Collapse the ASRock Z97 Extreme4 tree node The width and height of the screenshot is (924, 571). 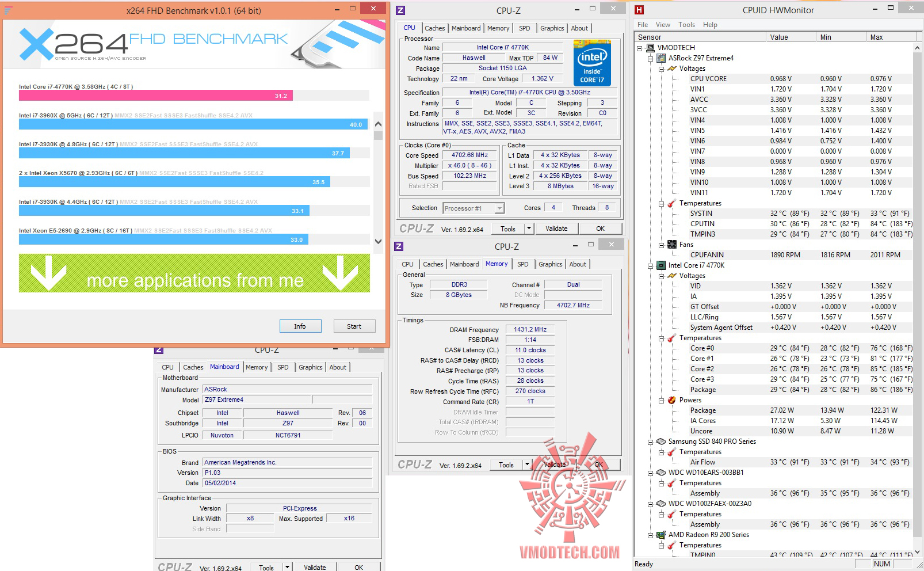[651, 58]
